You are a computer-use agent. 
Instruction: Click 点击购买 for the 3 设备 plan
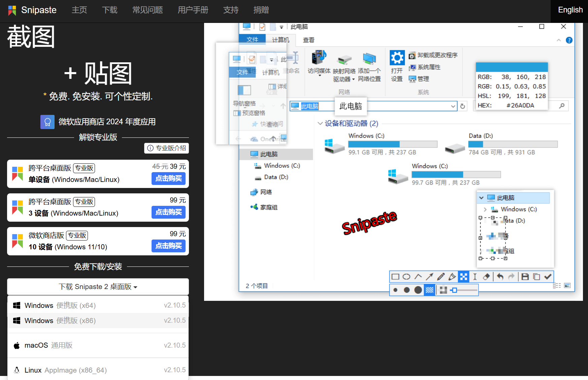click(168, 212)
